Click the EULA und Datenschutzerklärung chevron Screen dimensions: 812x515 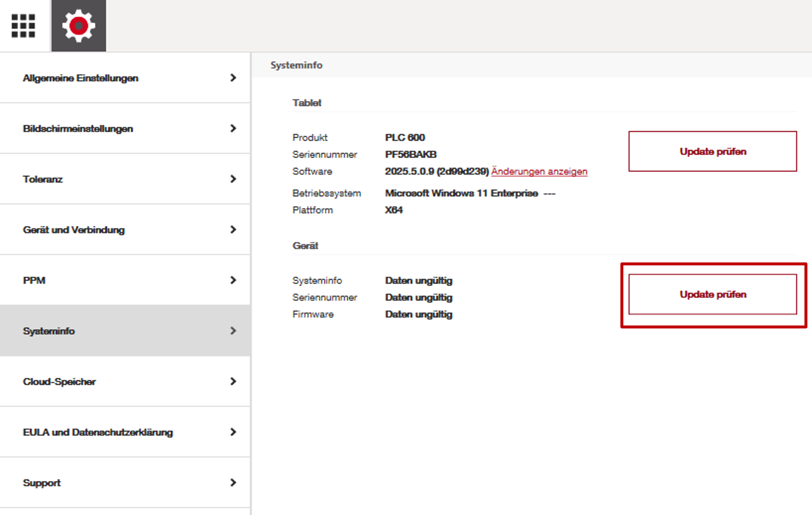(233, 432)
